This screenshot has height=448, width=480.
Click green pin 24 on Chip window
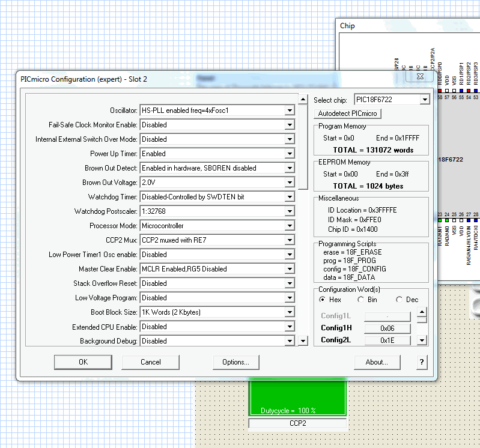pyautogui.click(x=447, y=220)
